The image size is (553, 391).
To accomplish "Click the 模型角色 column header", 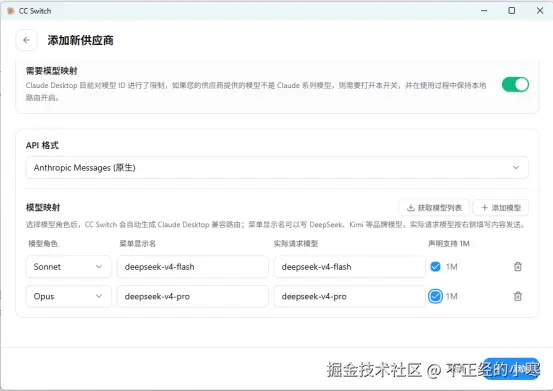I will (x=43, y=244).
